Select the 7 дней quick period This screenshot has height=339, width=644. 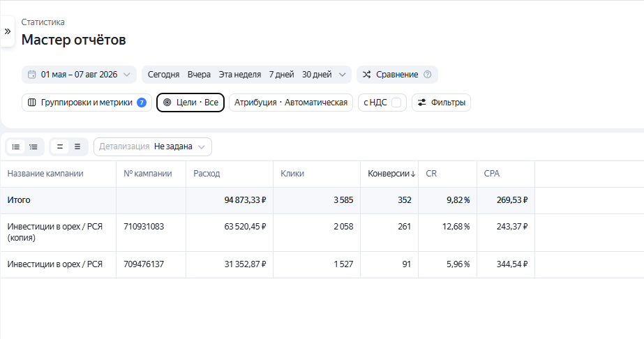point(281,75)
